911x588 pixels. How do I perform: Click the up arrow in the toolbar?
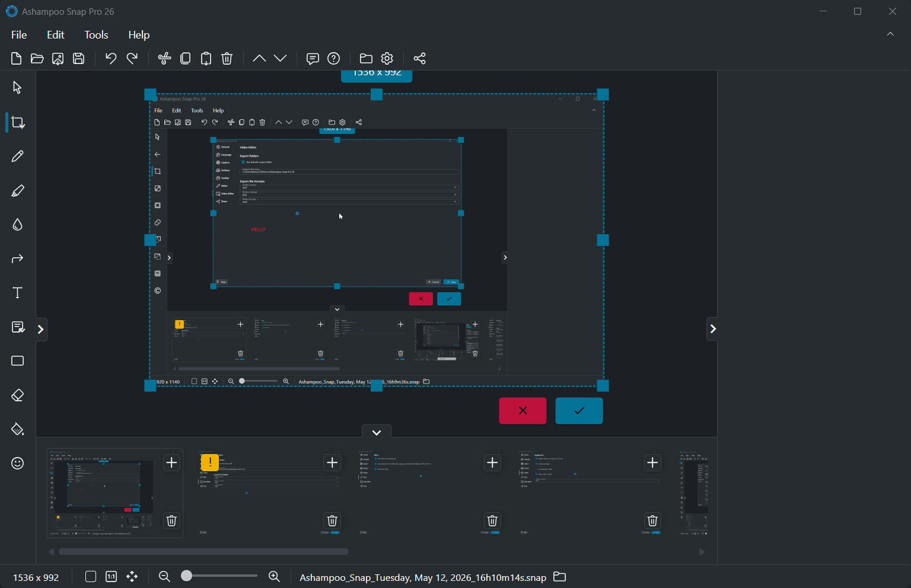(259, 58)
